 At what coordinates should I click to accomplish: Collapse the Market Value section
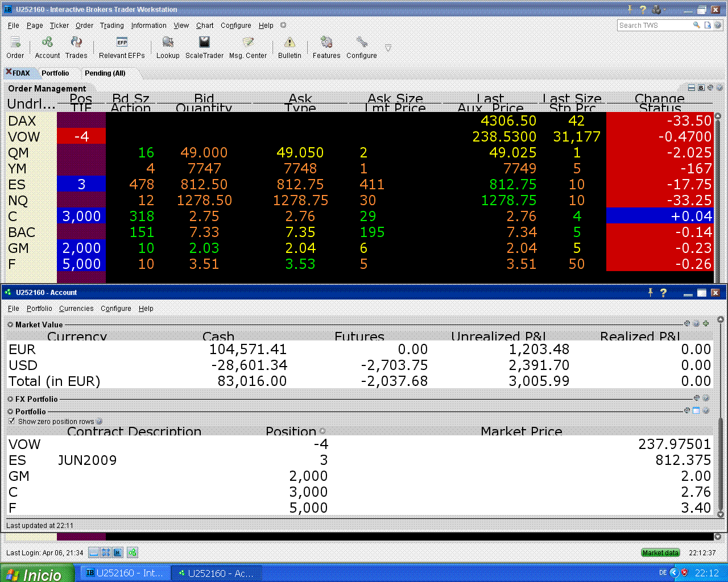[10, 325]
